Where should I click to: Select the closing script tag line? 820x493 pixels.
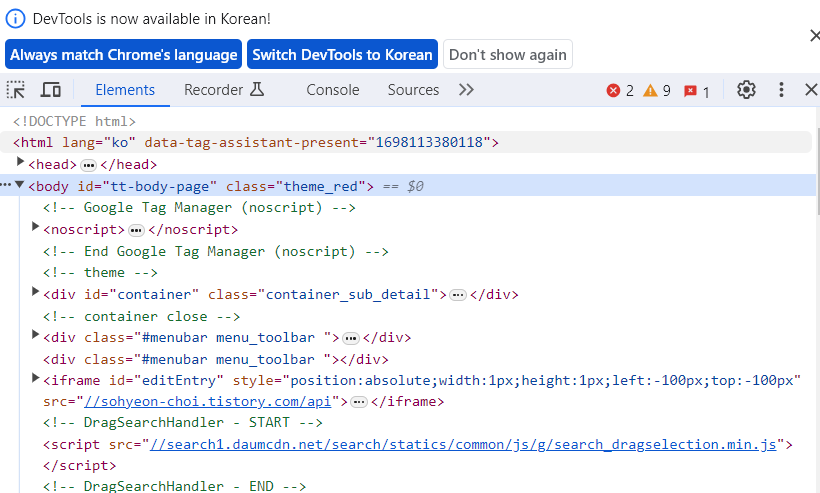point(79,465)
